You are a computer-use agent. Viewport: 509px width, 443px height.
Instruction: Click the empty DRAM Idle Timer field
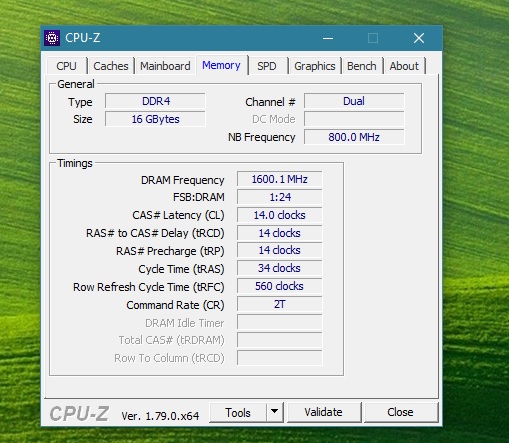click(x=280, y=322)
